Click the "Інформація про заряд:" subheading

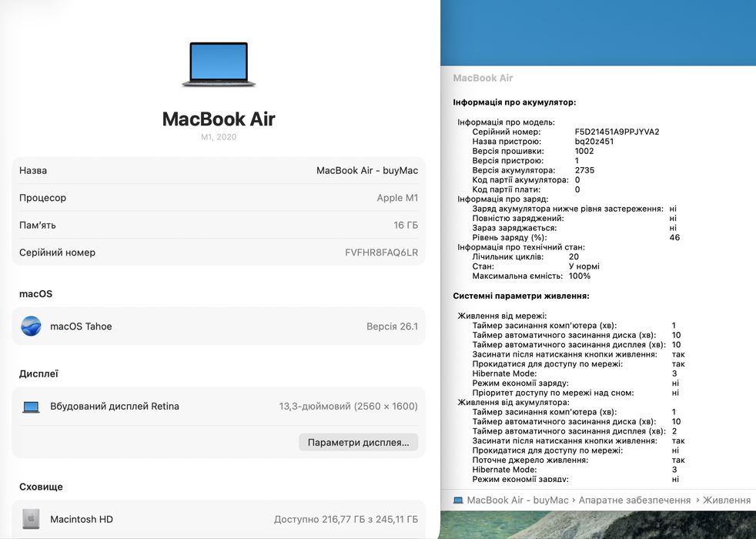click(503, 199)
